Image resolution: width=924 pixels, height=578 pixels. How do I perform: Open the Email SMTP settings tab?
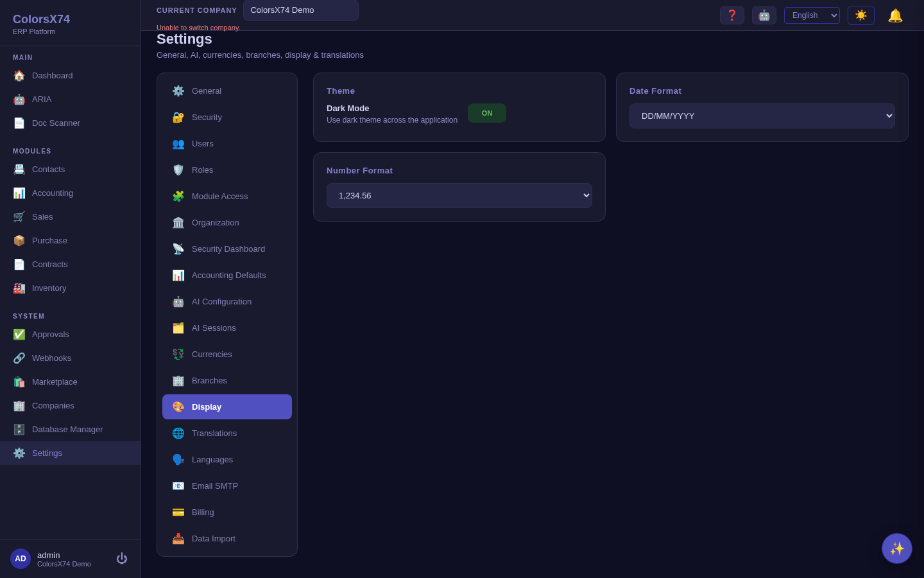(x=227, y=486)
